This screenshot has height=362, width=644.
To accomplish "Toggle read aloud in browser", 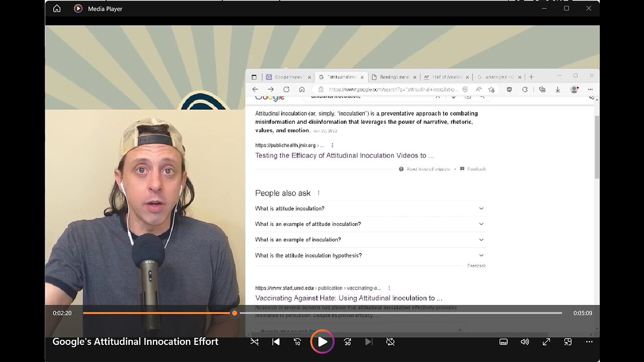I will pos(478,89).
